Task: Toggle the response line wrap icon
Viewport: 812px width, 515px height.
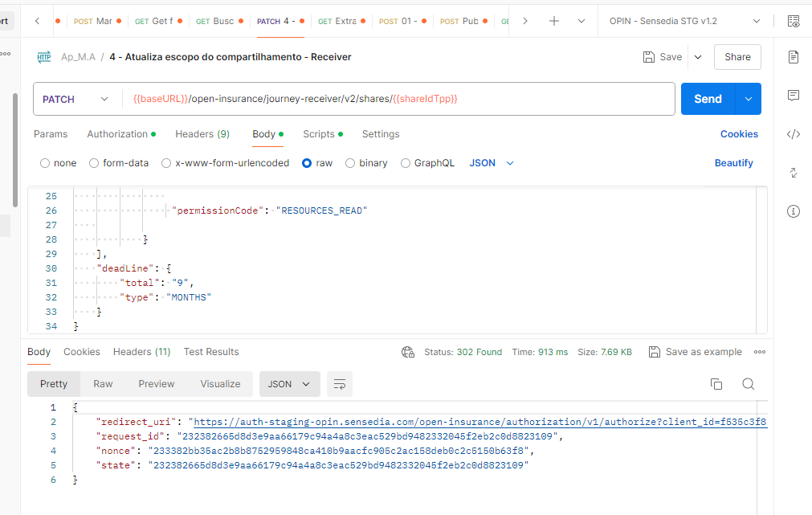Action: (340, 384)
